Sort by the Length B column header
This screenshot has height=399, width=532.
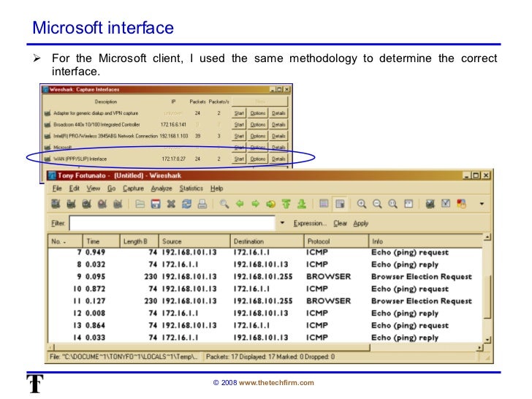click(139, 241)
